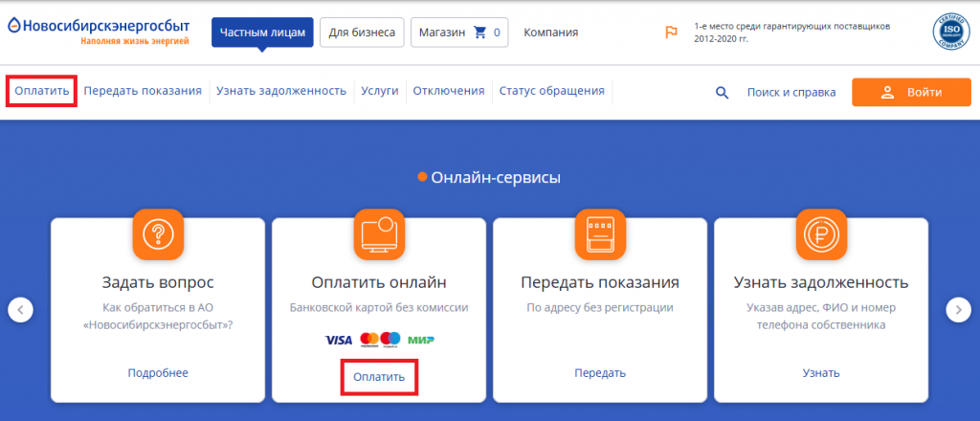Click the VISA logo
The width and height of the screenshot is (980, 421).
pos(339,341)
